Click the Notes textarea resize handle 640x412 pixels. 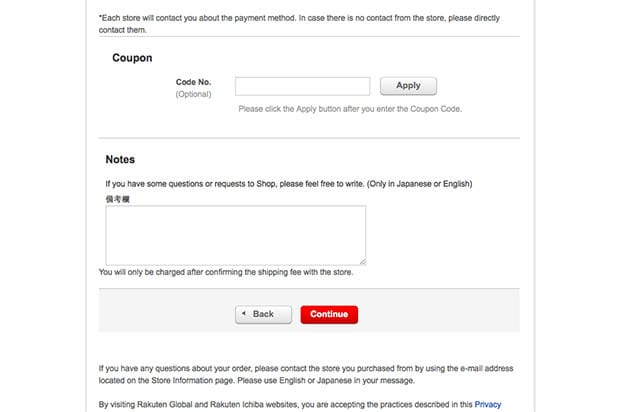(362, 261)
